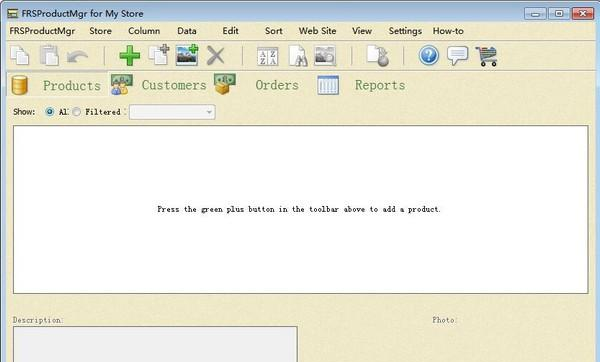The width and height of the screenshot is (600, 362).
Task: Switch to the Products tab
Action: (x=57, y=85)
